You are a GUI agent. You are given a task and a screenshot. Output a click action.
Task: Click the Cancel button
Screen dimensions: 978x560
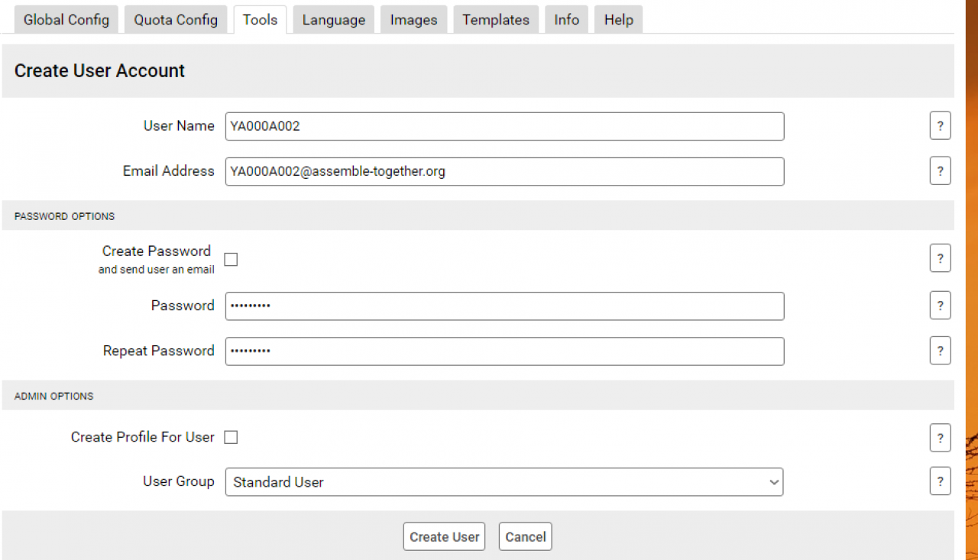525,536
